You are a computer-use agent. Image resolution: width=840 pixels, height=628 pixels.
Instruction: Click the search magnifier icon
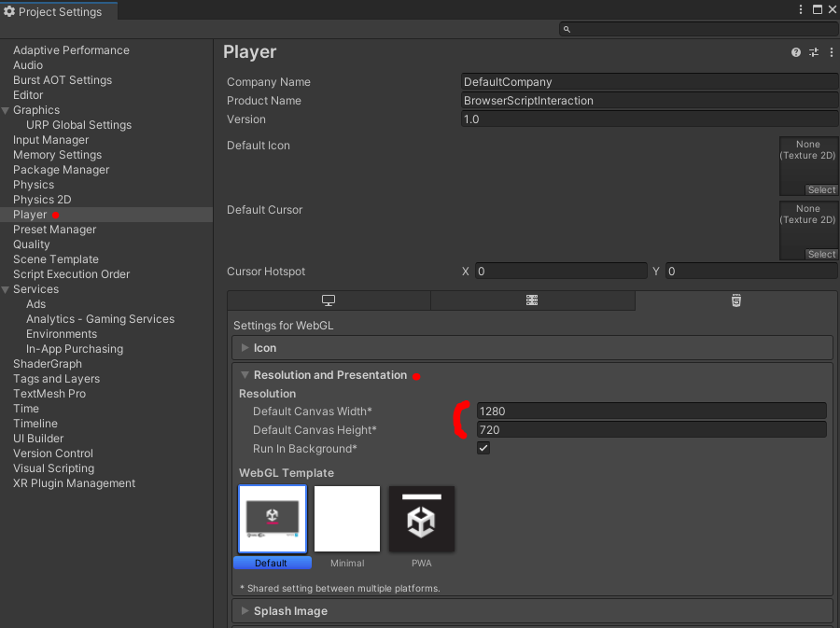click(x=567, y=30)
